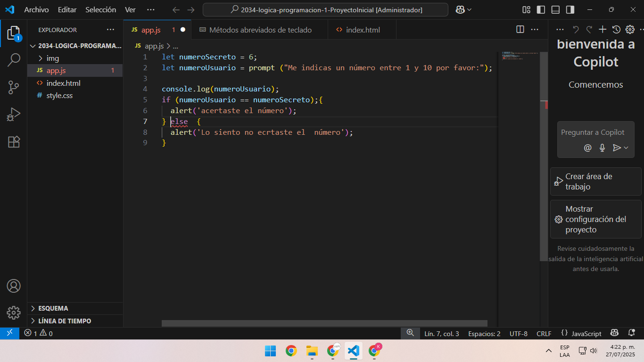
Task: Open the notifications bell in status bar
Action: coord(632,333)
